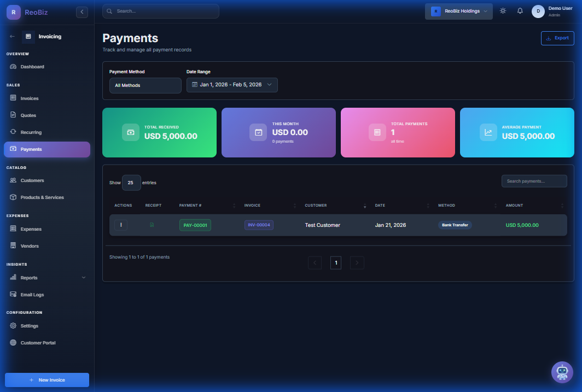The height and width of the screenshot is (392, 582).
Task: Collapse the sidebar with the chevron button
Action: point(82,11)
